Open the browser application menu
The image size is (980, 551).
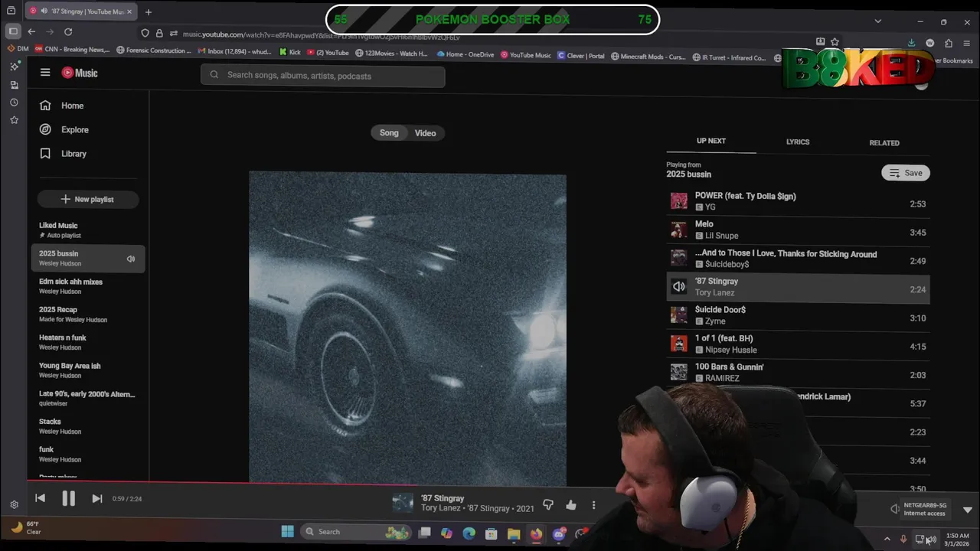pyautogui.click(x=967, y=43)
